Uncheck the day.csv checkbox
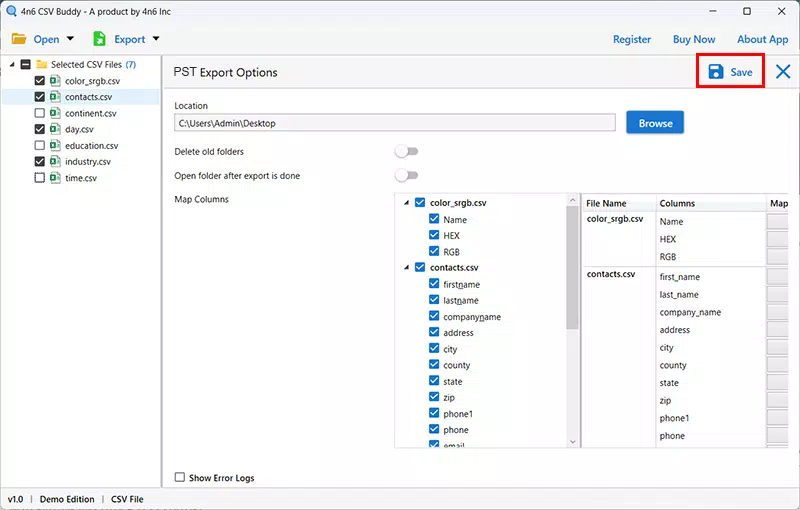 [x=39, y=129]
